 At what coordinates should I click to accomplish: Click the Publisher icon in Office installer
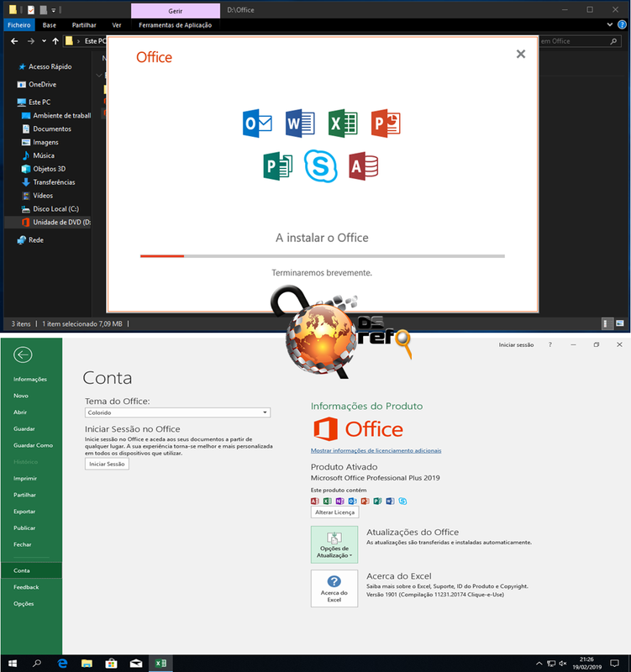pos(278,166)
